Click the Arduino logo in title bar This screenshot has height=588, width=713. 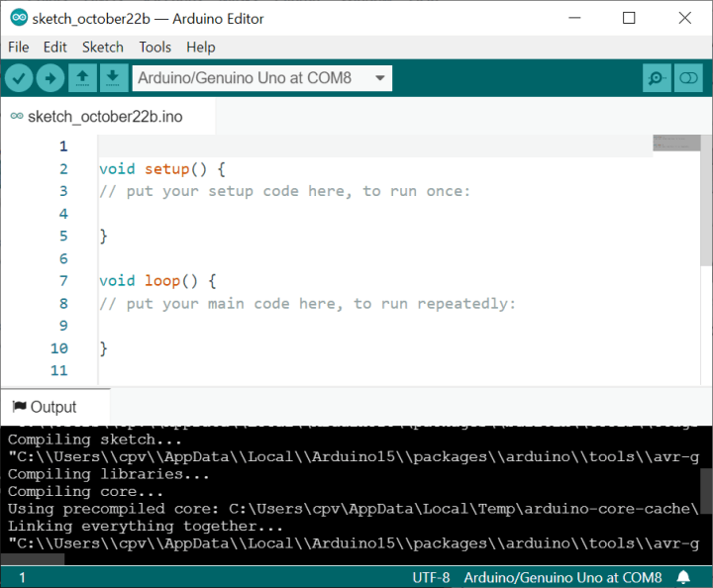[19, 18]
